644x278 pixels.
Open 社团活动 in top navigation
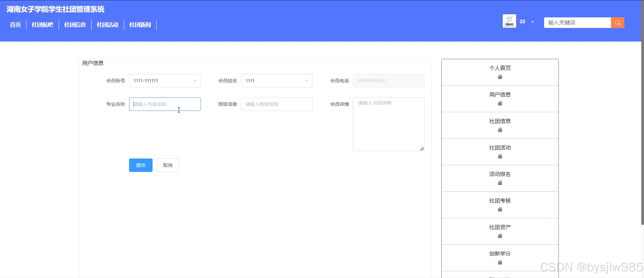point(108,25)
